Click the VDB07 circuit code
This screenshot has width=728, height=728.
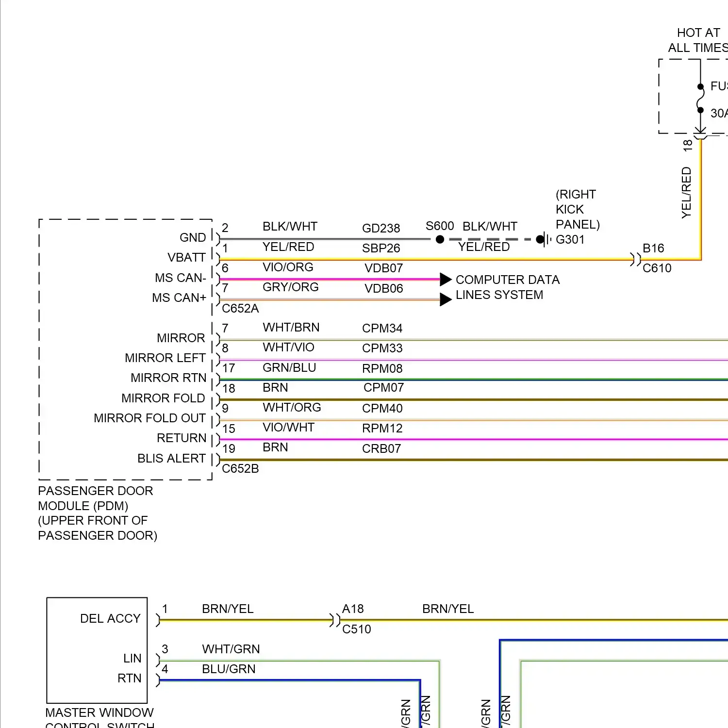[x=383, y=268]
